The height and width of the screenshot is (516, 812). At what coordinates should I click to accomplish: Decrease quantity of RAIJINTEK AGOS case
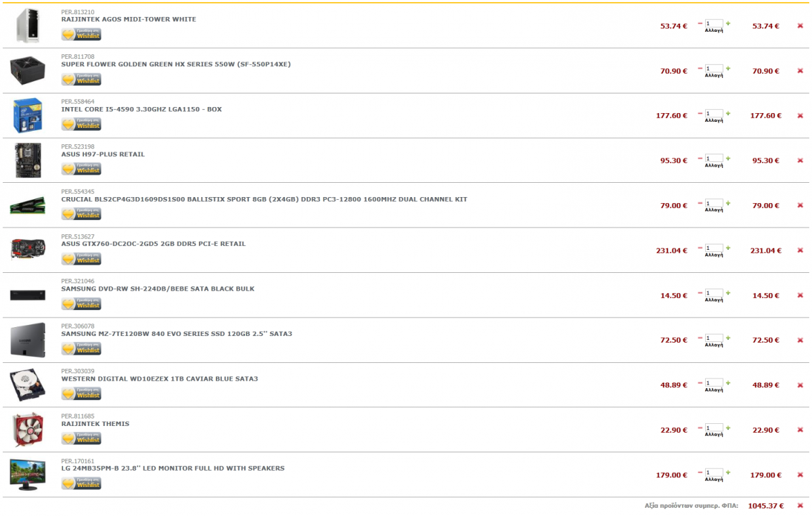click(x=700, y=23)
